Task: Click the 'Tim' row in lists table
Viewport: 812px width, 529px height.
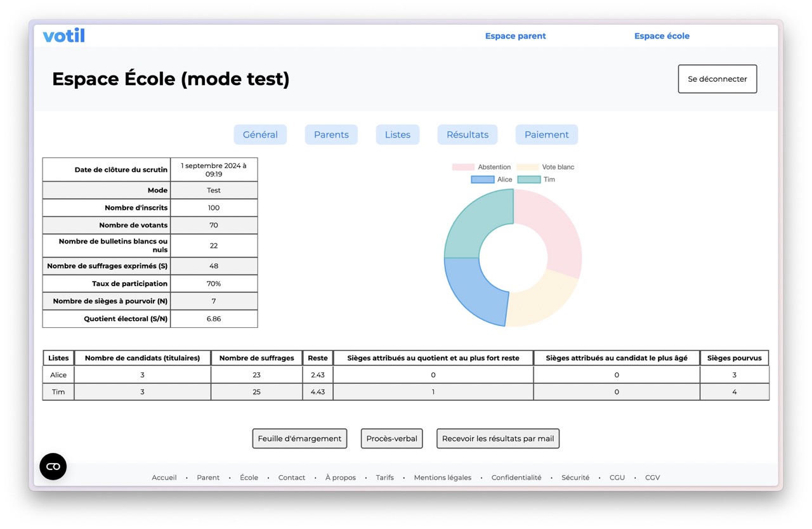Action: coord(406,392)
